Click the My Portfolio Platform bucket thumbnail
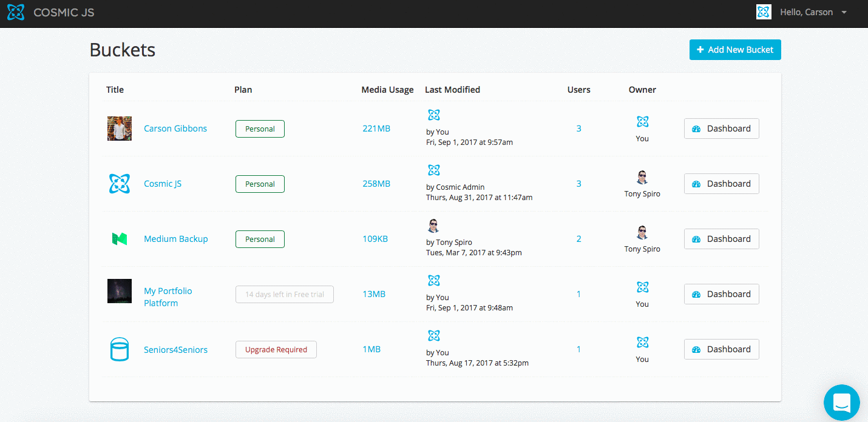The image size is (868, 422). point(120,291)
